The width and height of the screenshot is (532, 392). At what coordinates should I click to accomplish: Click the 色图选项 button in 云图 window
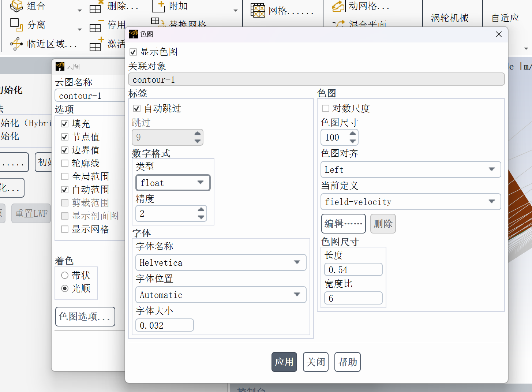[x=85, y=317]
